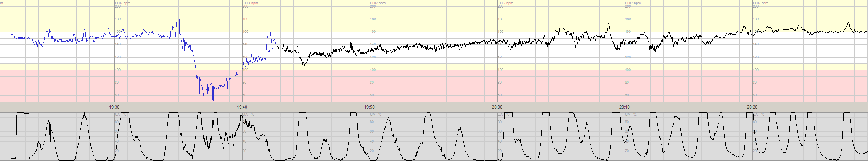This screenshot has height=162, width=868.
Task: Click the FHR-bpm label above 19:30
Action: 122,3
